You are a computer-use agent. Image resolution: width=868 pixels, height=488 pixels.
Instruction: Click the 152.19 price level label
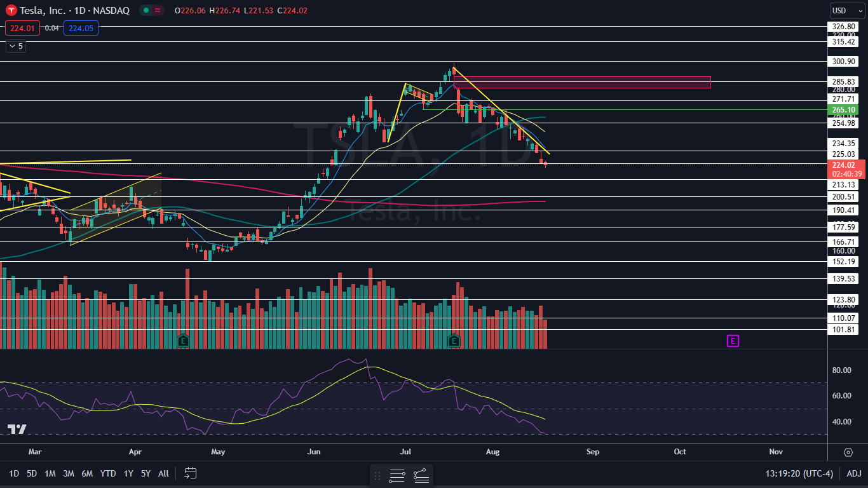844,261
